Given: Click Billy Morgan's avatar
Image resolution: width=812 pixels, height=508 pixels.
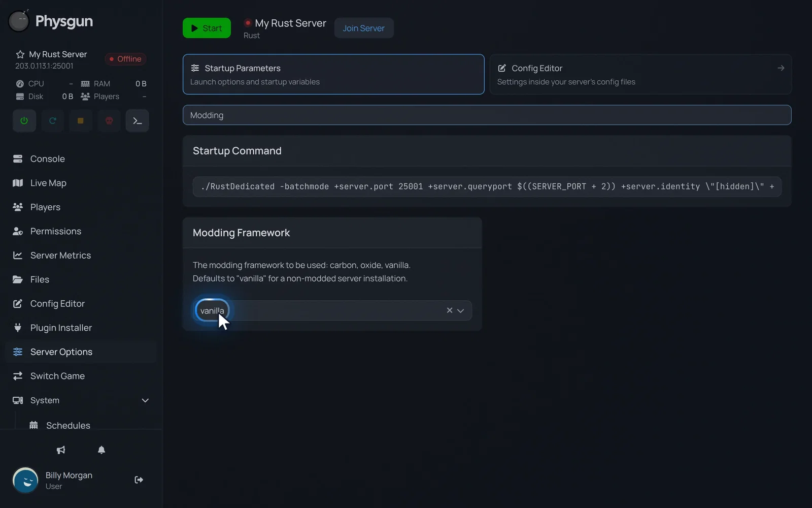Looking at the screenshot, I should [25, 480].
